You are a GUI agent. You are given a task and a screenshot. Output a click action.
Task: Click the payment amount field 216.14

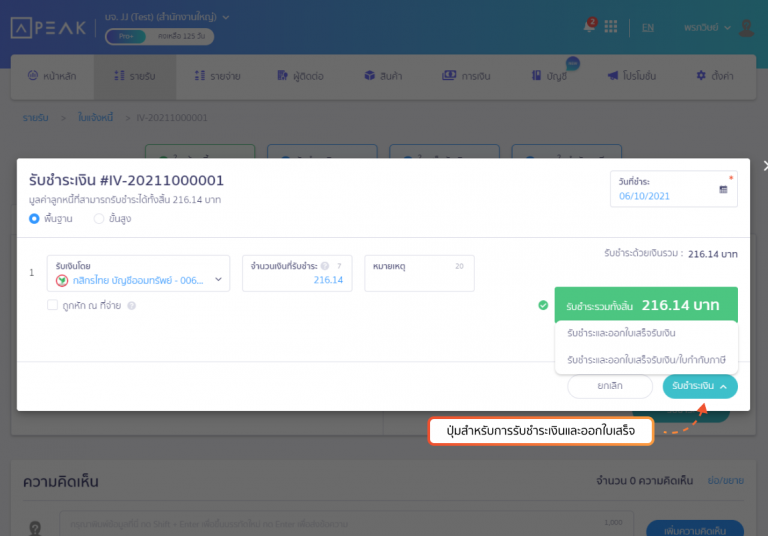[x=297, y=280]
